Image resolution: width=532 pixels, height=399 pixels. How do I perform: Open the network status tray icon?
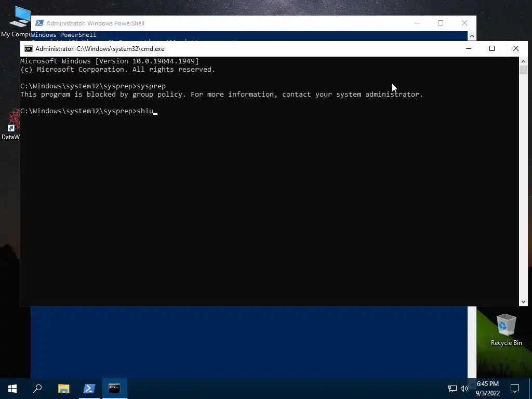[x=453, y=389]
